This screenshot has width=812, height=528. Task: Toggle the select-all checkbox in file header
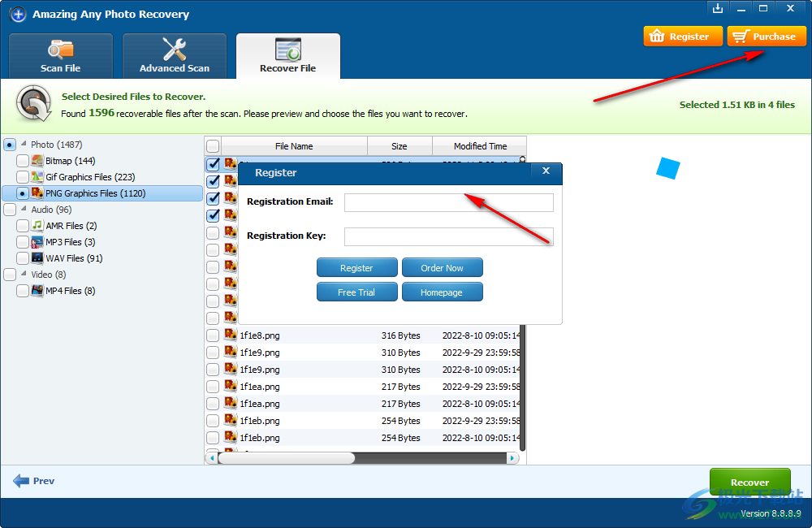213,146
